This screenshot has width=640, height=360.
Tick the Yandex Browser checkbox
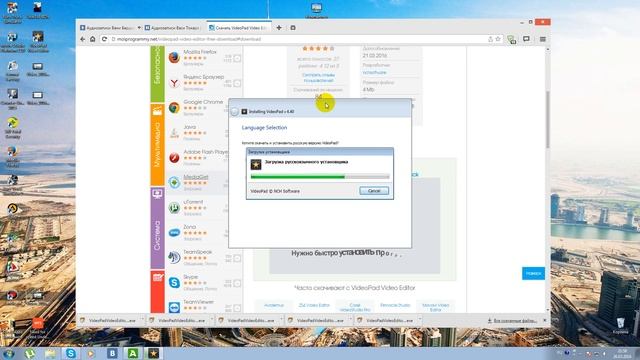point(237,84)
